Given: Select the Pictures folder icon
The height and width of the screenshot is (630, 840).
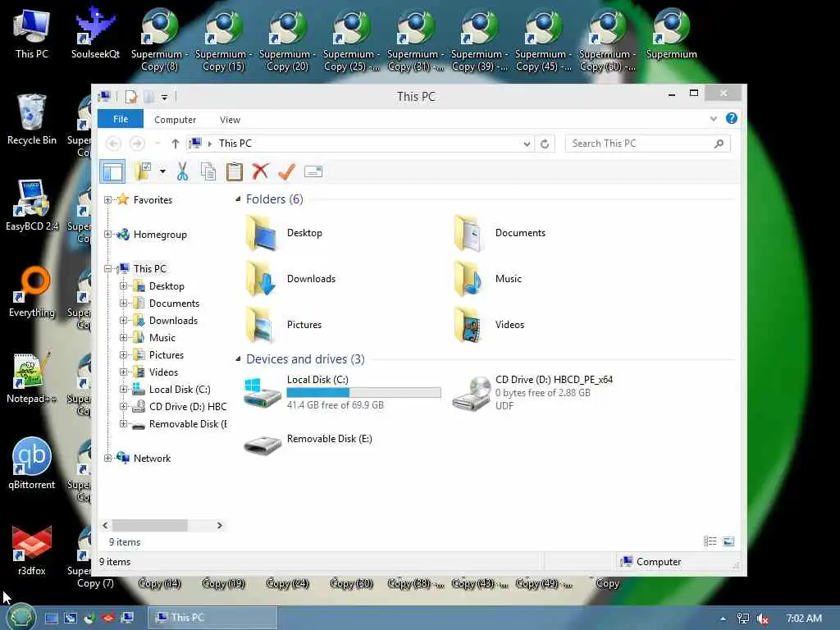Looking at the screenshot, I should pos(262,325).
